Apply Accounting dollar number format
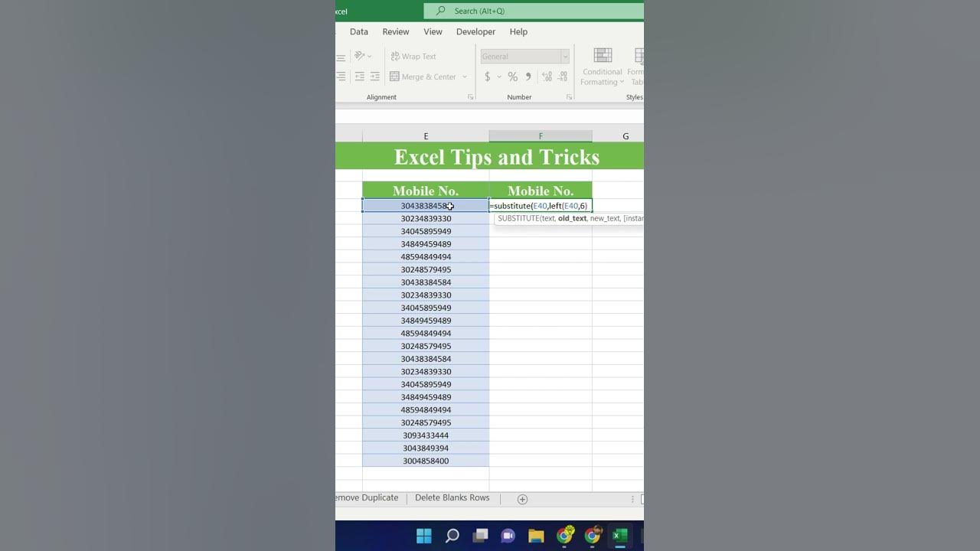 (x=488, y=77)
